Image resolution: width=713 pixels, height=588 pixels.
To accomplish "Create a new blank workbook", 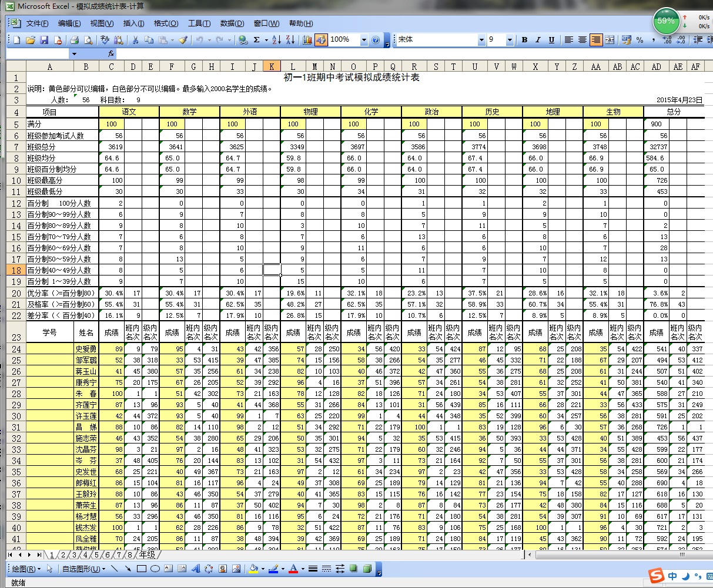I will click(17, 40).
